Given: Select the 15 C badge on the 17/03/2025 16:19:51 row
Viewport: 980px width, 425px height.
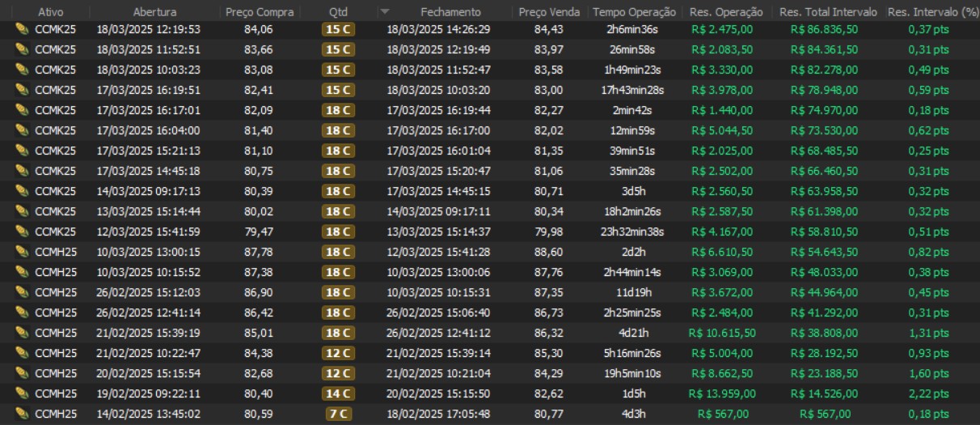Looking at the screenshot, I should pos(339,90).
